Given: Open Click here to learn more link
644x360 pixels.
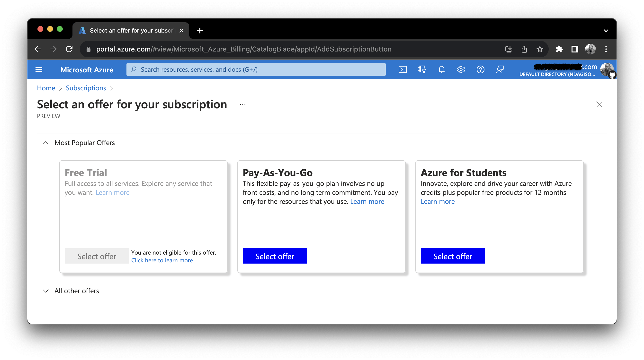Looking at the screenshot, I should pos(162,260).
